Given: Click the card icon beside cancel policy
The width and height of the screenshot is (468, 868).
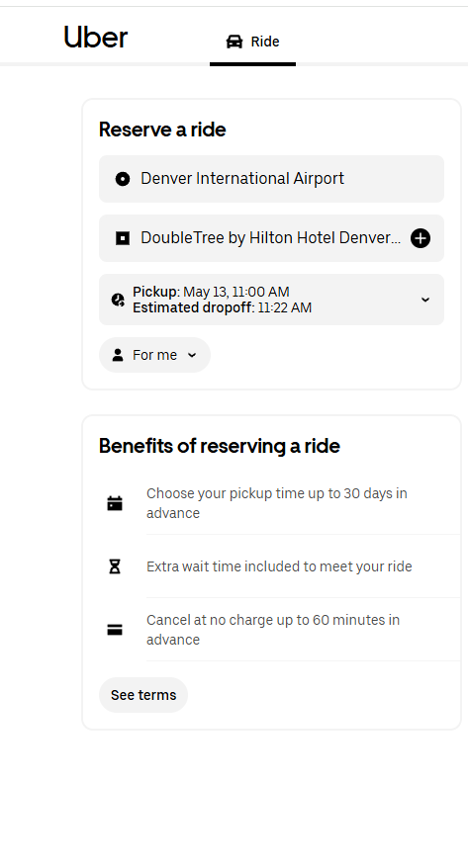Looking at the screenshot, I should pos(115,630).
